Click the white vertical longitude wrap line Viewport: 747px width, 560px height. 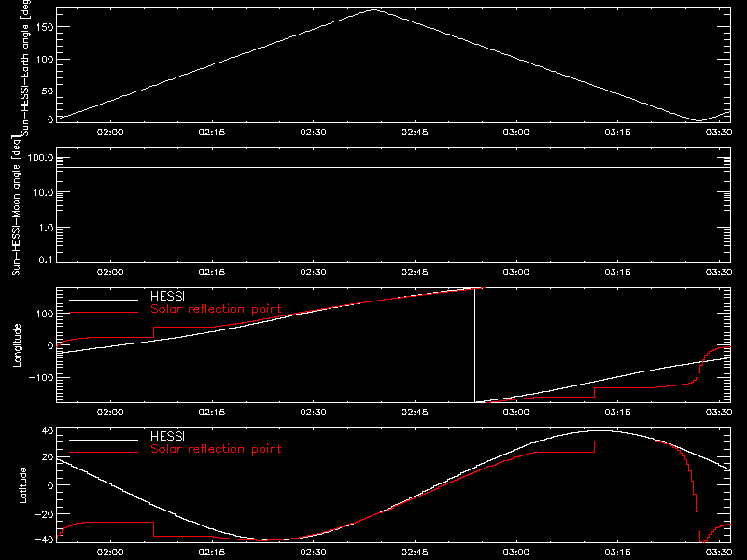click(475, 345)
